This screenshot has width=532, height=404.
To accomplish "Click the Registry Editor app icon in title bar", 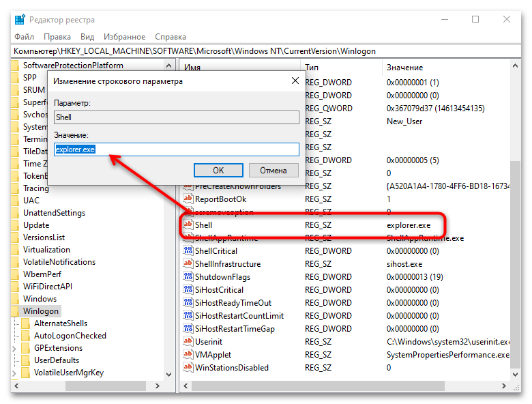I will click(20, 20).
